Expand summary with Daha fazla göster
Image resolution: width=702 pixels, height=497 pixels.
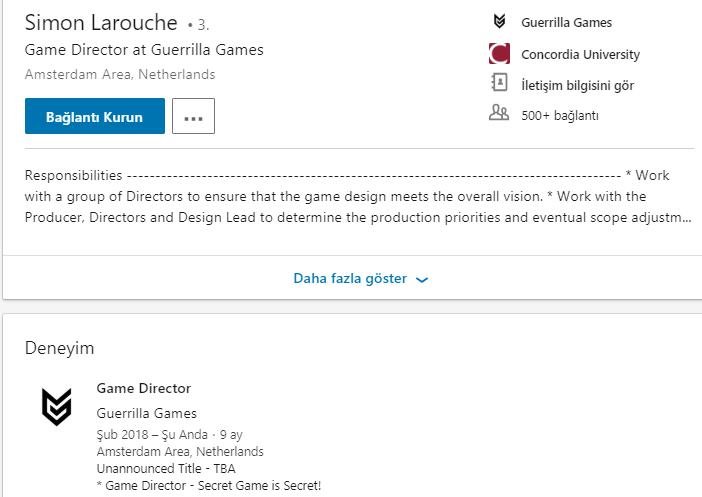coord(360,278)
